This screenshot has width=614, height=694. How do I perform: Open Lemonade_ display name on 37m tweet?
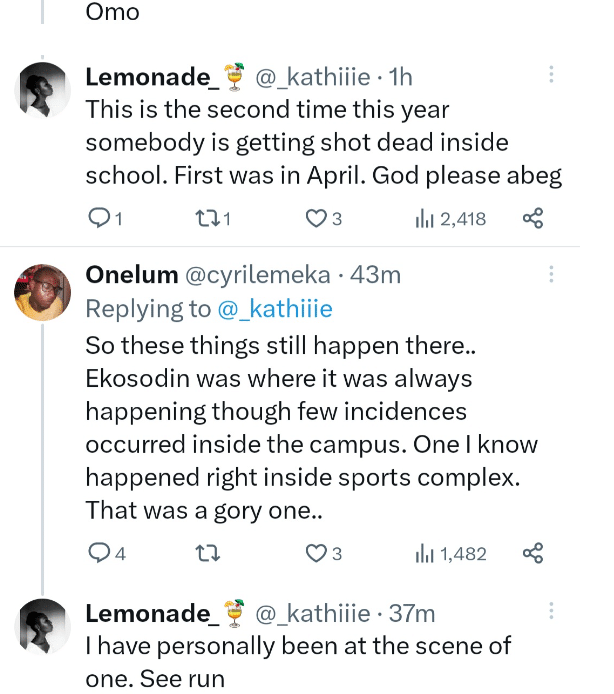click(150, 612)
